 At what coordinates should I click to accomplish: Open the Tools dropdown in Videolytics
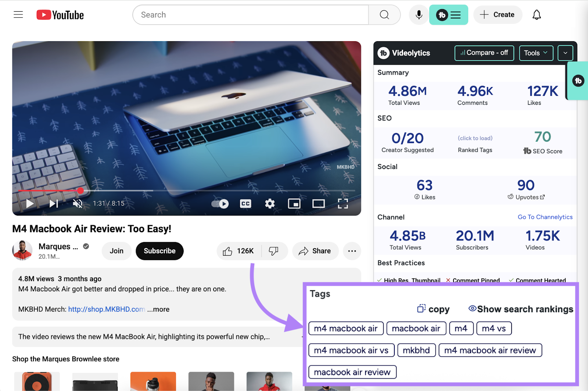tap(536, 53)
